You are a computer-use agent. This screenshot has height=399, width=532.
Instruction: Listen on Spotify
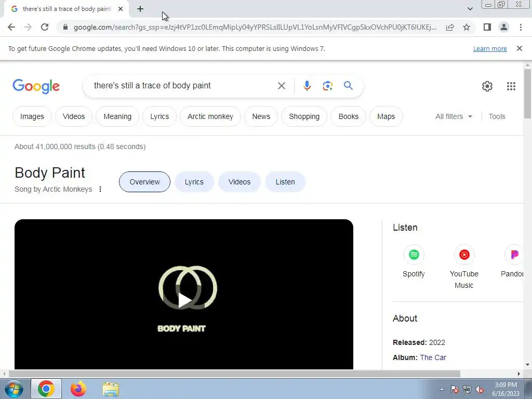(x=414, y=261)
